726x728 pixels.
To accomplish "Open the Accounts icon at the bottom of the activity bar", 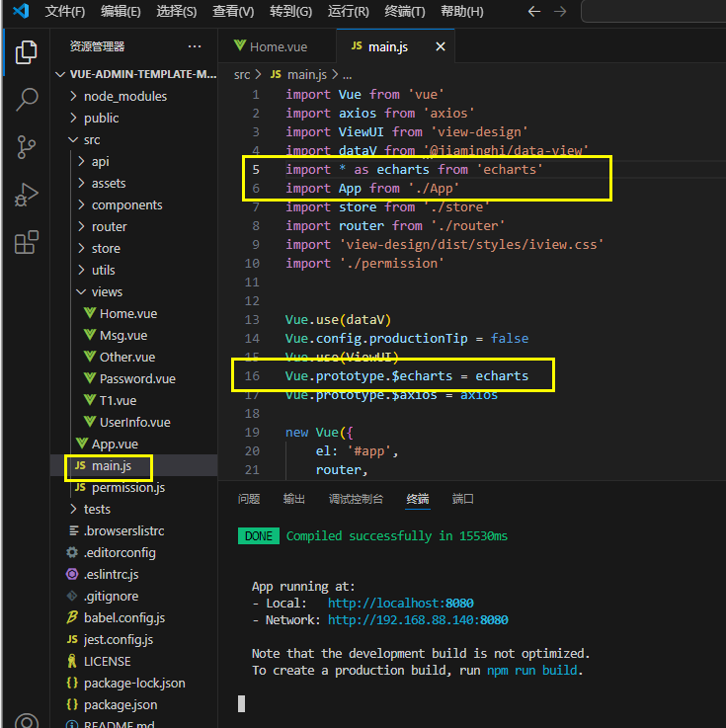I will point(27,722).
